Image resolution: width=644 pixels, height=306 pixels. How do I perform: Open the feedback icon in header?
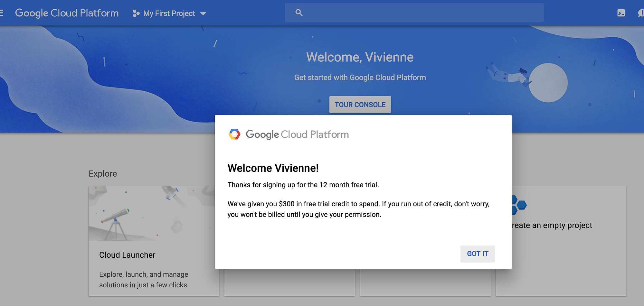point(641,13)
